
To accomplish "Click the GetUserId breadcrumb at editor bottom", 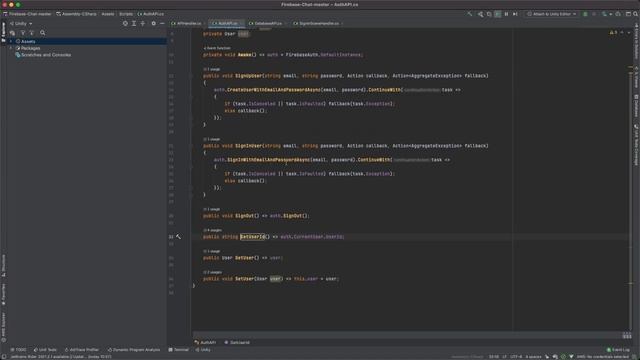I will point(237,342).
